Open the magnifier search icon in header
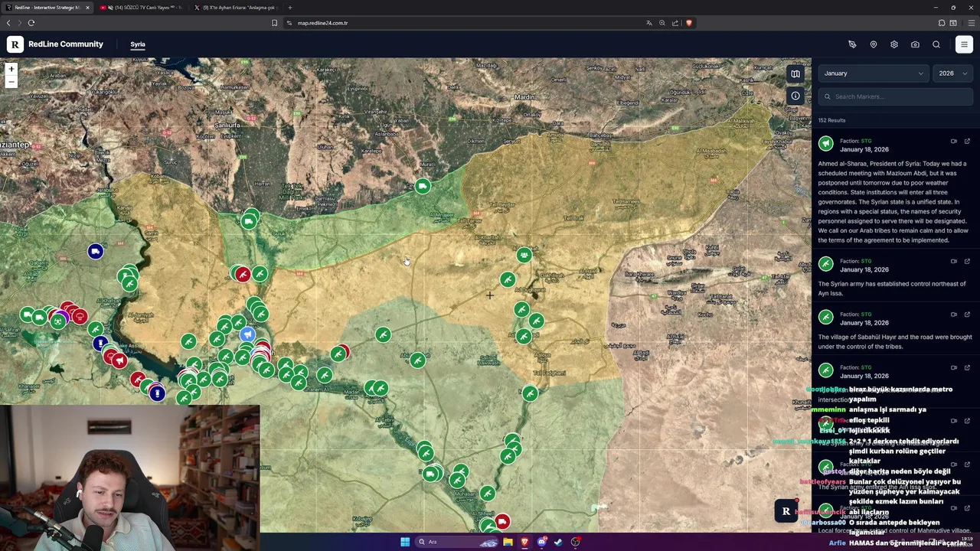The image size is (980, 551). tap(936, 44)
